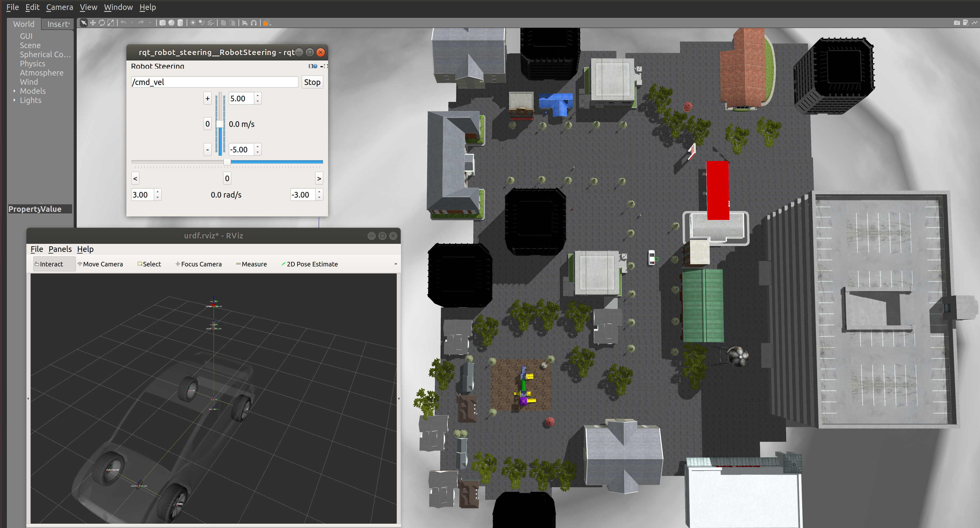Screen dimensions: 980x528
Task: Select the scale mode tool
Action: point(111,23)
